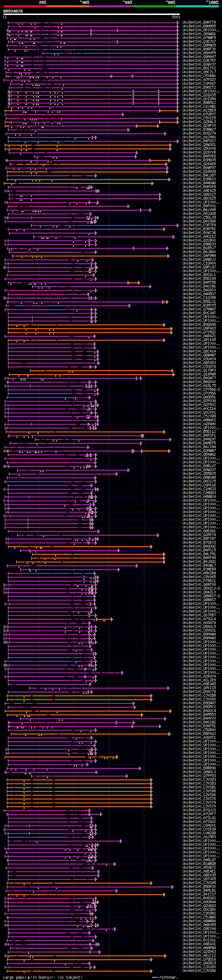Open UniRef100_B9MZT2 hit

pos(199,87)
